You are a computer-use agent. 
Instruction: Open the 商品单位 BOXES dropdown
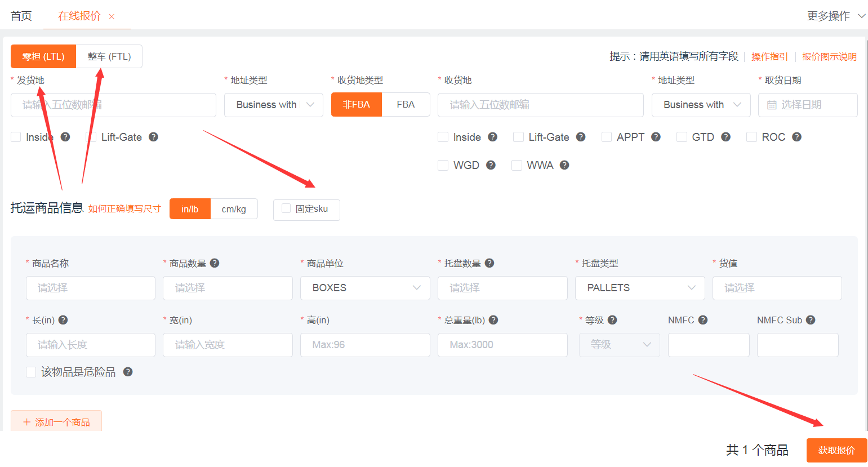pos(365,288)
